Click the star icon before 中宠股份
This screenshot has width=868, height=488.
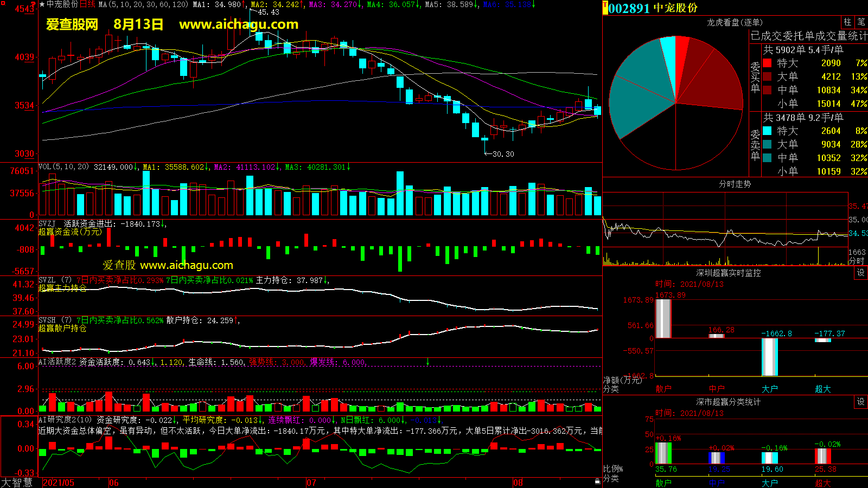click(x=42, y=4)
